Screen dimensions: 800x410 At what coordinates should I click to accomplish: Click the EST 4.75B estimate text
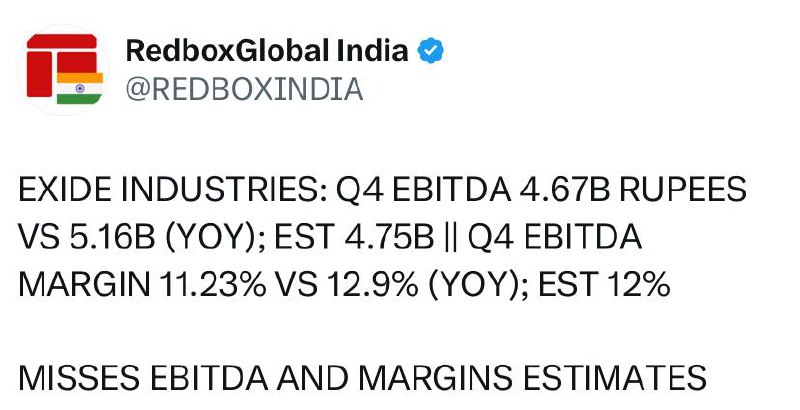(x=354, y=238)
